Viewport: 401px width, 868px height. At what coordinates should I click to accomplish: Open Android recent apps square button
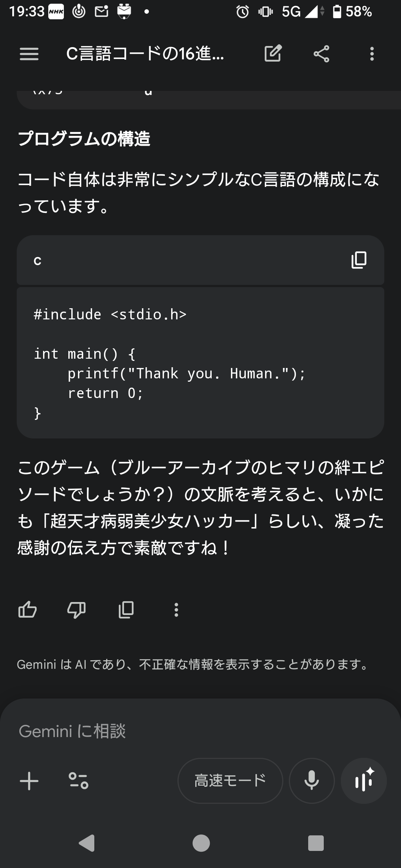coord(316,843)
